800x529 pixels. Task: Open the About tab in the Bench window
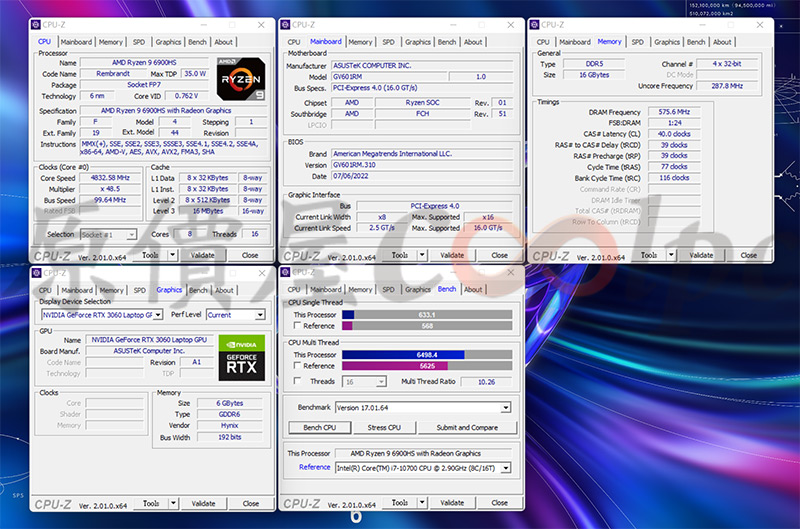(473, 289)
